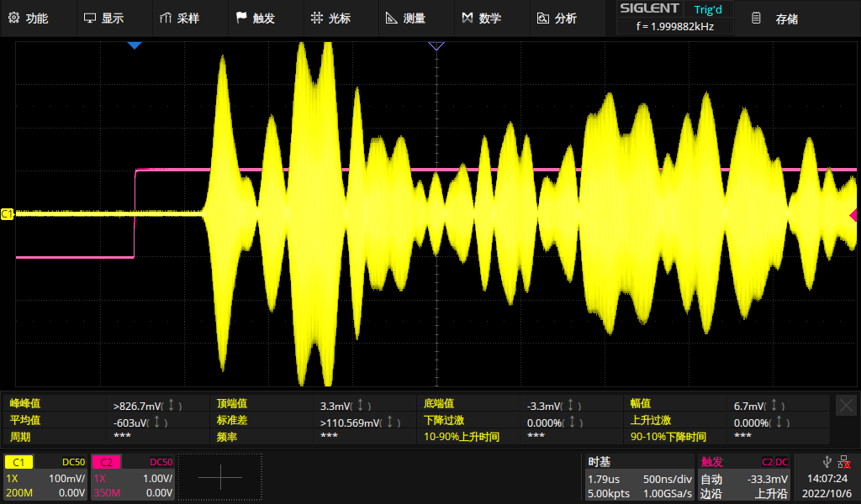
Task: Click the add channel crosshair box
Action: point(219,477)
